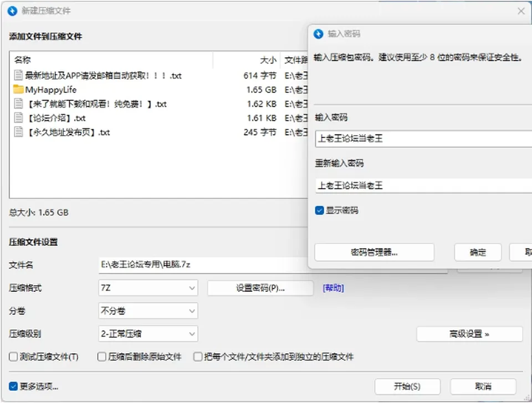Click the 总大小: 1.65 GB total label
Viewport: 532px width, 403px height.
pos(39,213)
